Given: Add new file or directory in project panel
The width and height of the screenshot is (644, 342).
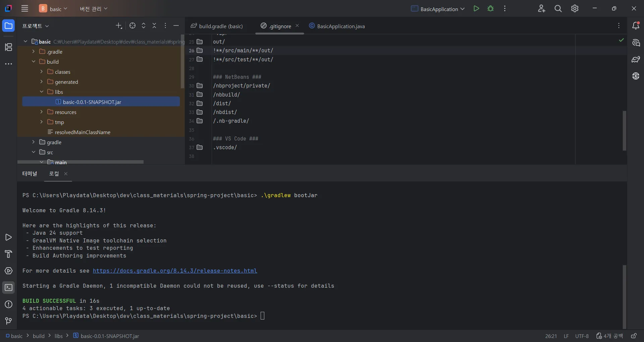Looking at the screenshot, I should coord(119,25).
